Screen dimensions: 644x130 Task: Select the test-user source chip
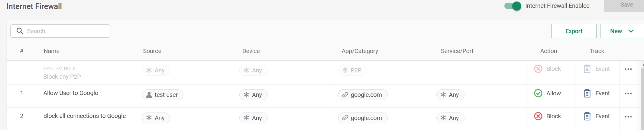click(163, 95)
